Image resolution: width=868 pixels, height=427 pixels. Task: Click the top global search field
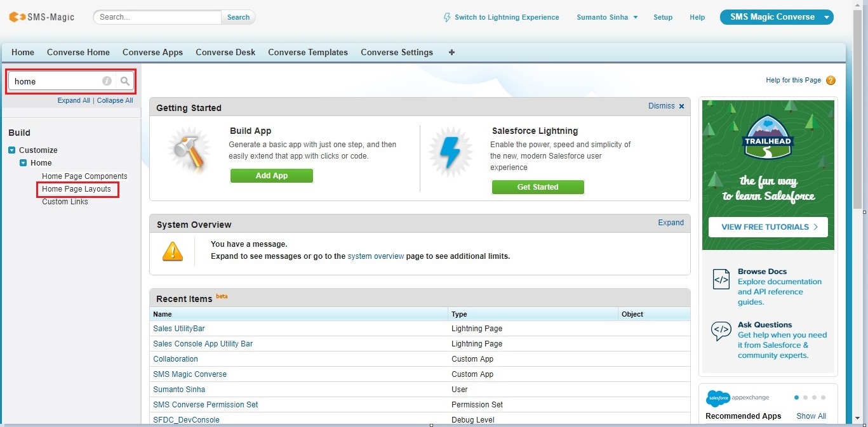click(x=157, y=17)
